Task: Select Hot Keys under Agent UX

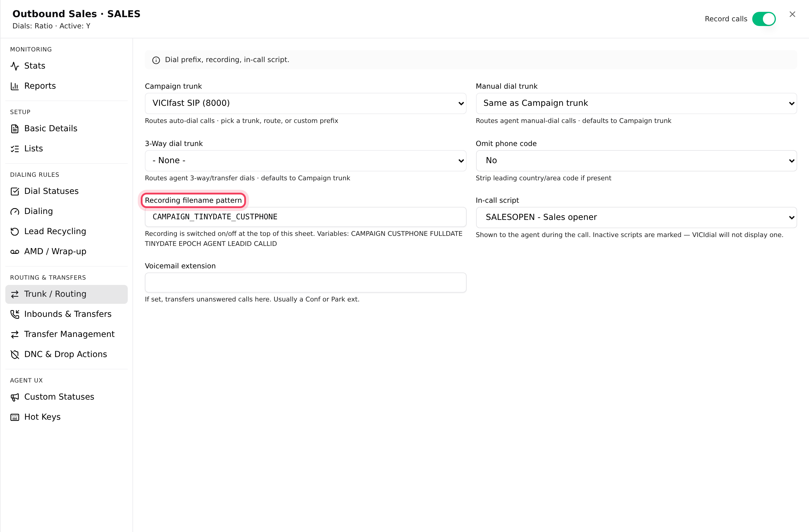Action: (x=66, y=417)
